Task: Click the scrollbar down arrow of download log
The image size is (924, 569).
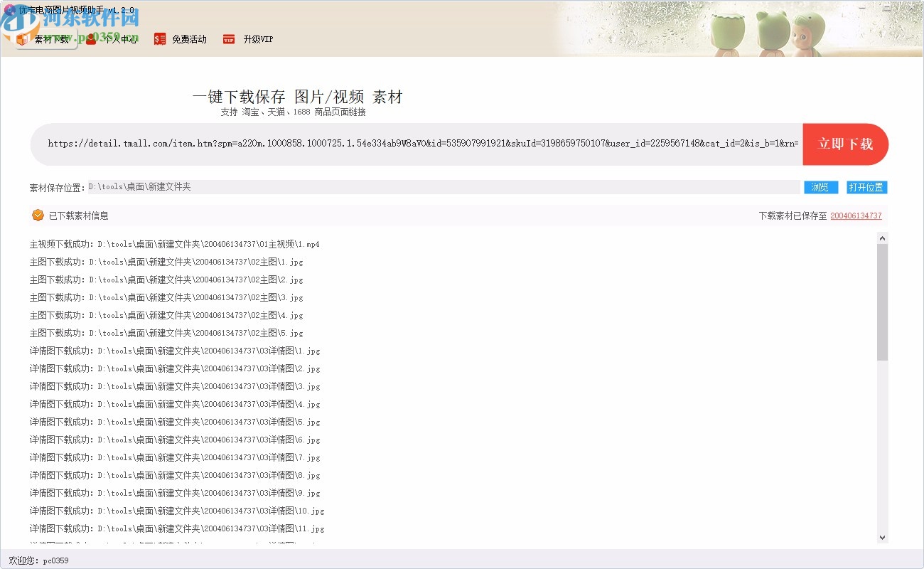Action: click(882, 538)
